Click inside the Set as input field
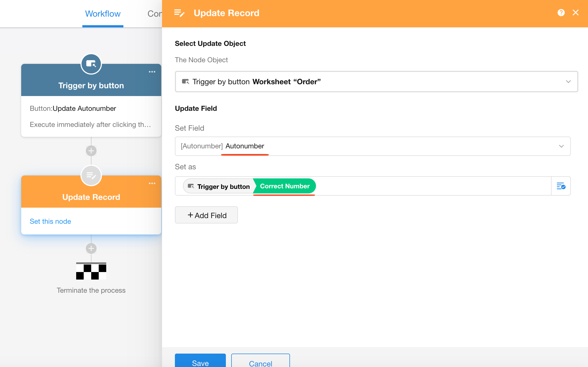 tap(429, 186)
